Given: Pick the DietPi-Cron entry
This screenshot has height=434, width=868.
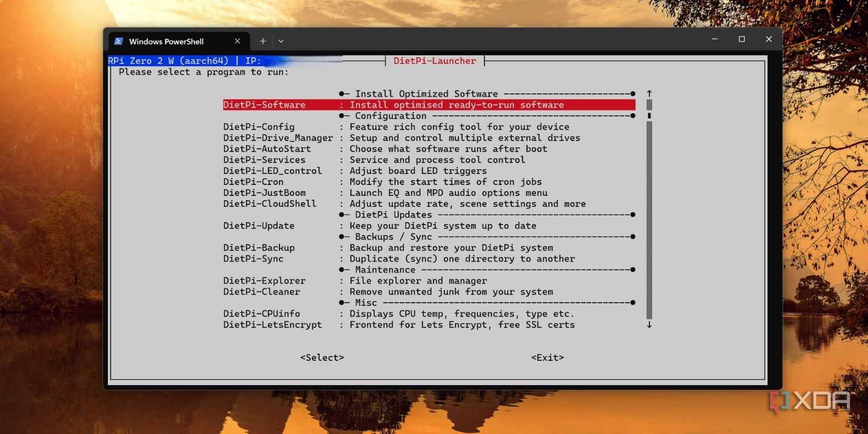Looking at the screenshot, I should click(x=382, y=182).
